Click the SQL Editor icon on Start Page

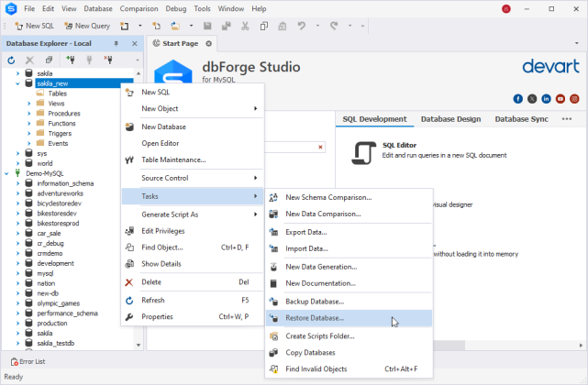coord(363,151)
